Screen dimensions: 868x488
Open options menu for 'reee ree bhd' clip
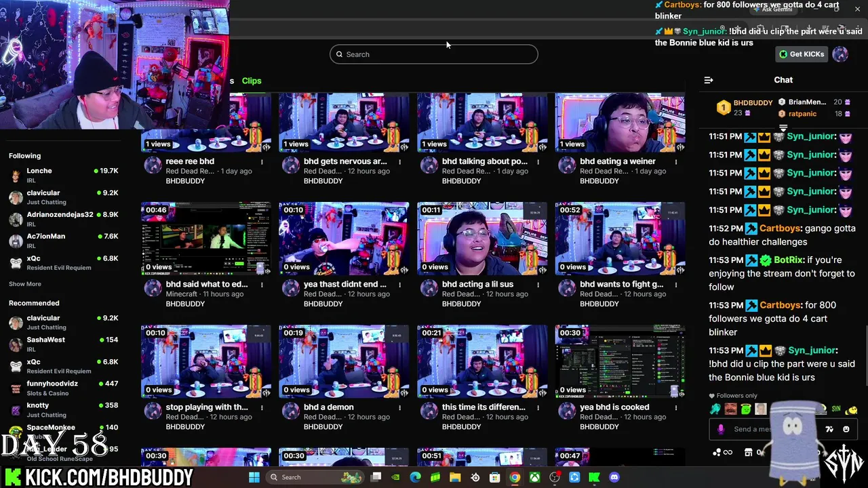click(262, 162)
